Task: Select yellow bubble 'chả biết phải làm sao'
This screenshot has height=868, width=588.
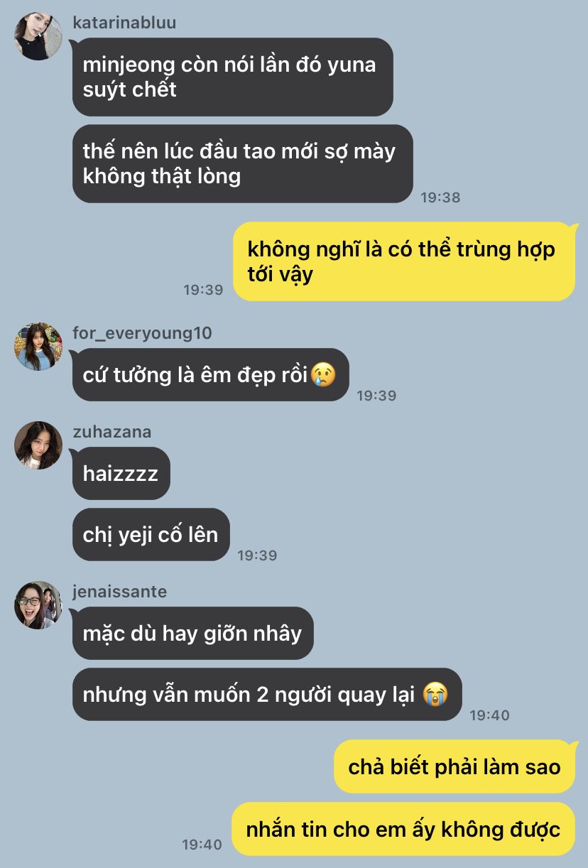Action: point(454,766)
